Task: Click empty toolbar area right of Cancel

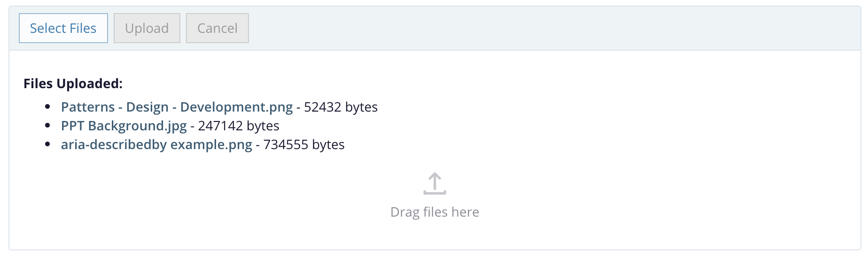Action: pyautogui.click(x=517, y=28)
